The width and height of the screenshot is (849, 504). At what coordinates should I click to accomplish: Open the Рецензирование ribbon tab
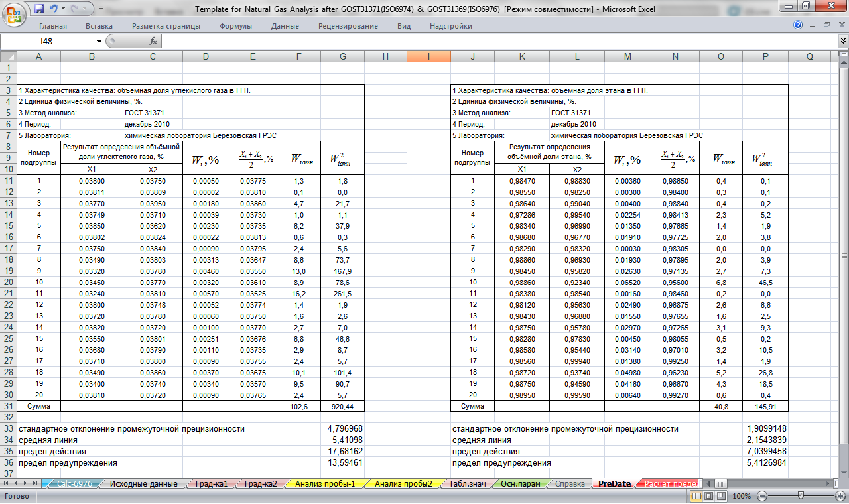pyautogui.click(x=348, y=26)
